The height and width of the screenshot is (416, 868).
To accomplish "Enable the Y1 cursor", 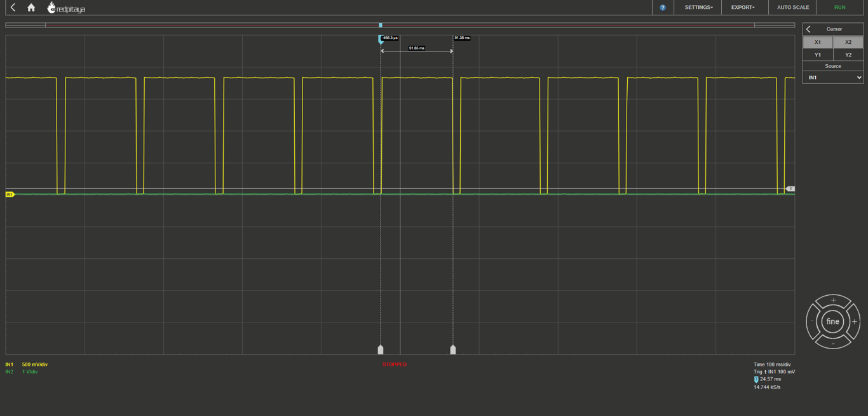I will click(x=818, y=55).
